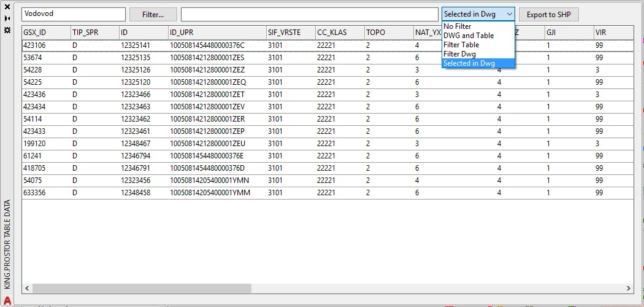Click the AutoCAD logo icon
Image resolution: width=644 pixels, height=307 pixels.
pyautogui.click(x=8, y=300)
